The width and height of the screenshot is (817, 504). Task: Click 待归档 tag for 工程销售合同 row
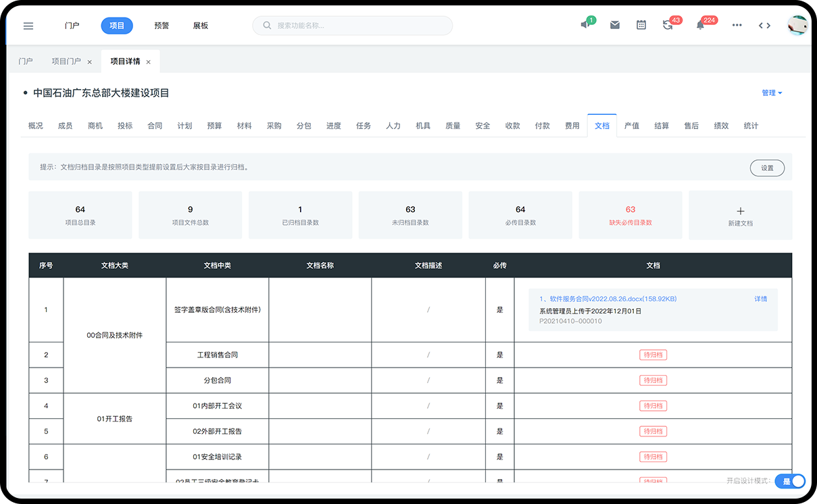click(653, 355)
